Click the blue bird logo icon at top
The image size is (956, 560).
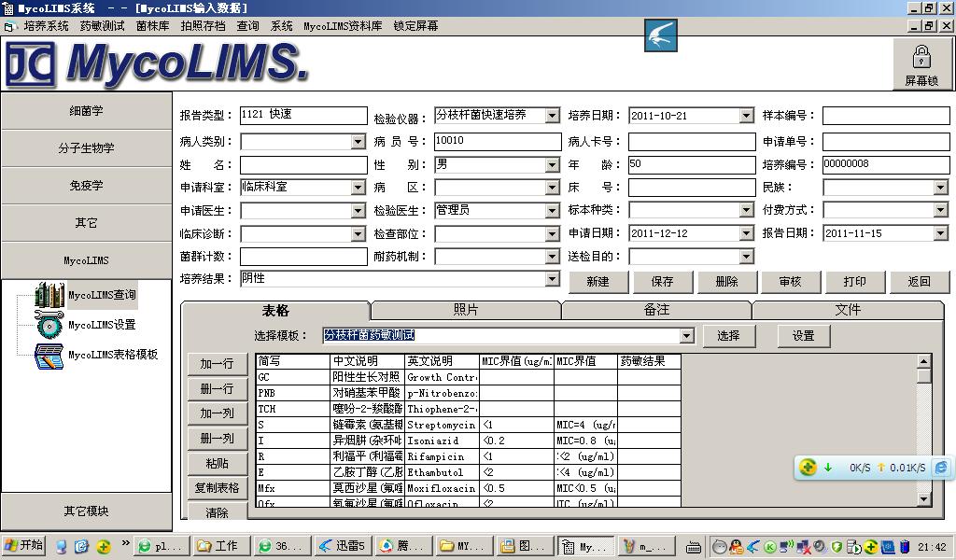pyautogui.click(x=660, y=36)
